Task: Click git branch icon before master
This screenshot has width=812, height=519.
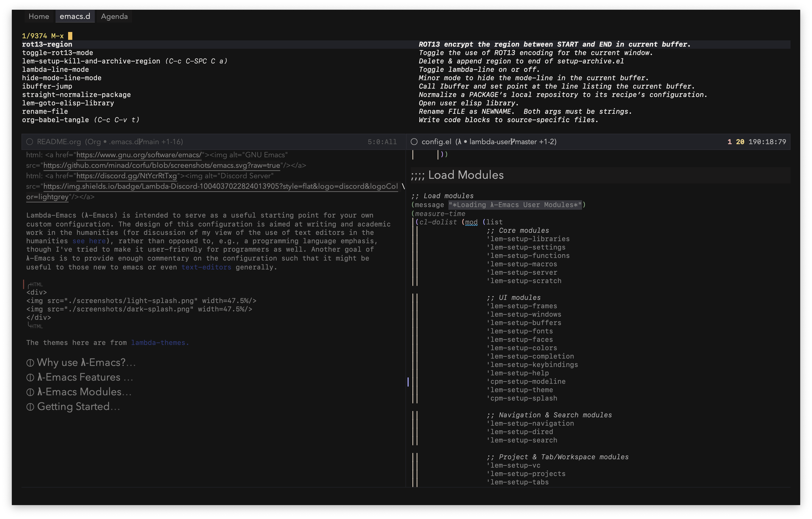Action: pos(513,142)
